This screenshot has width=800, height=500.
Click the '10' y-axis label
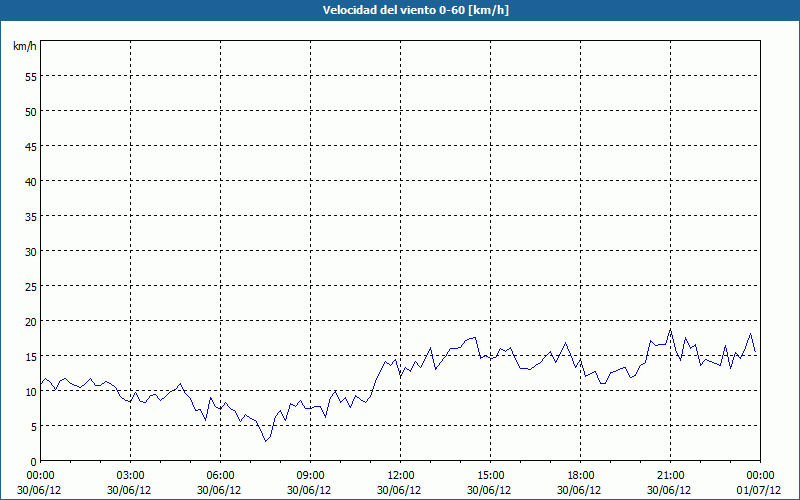[31, 392]
